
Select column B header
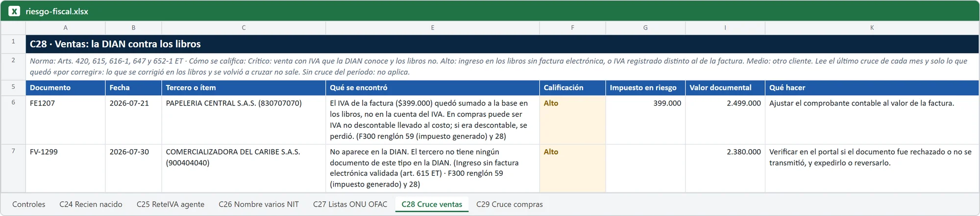[x=133, y=28]
